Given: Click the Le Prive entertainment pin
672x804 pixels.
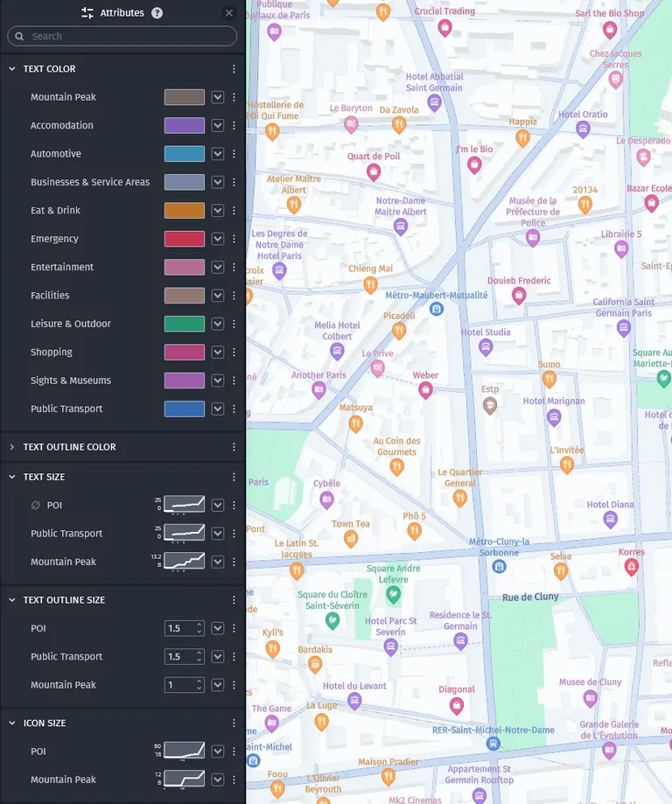Looking at the screenshot, I should coord(377,368).
